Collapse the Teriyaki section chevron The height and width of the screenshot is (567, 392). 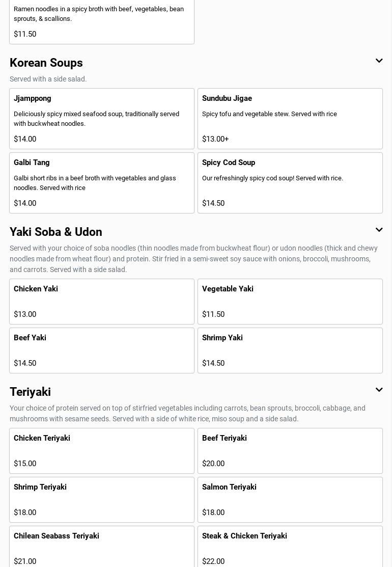coord(379,390)
